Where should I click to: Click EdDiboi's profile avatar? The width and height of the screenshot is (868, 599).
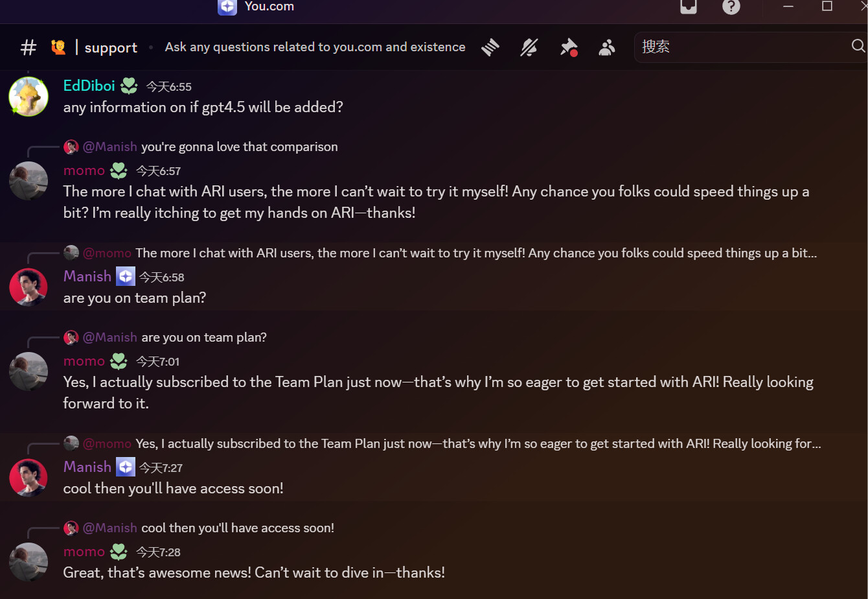[x=29, y=97]
